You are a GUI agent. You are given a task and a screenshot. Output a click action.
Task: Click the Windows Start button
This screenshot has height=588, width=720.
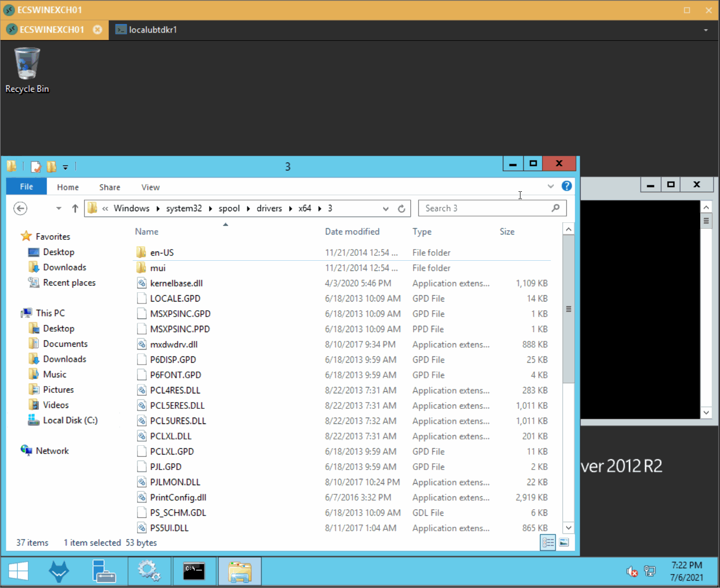coord(18,571)
